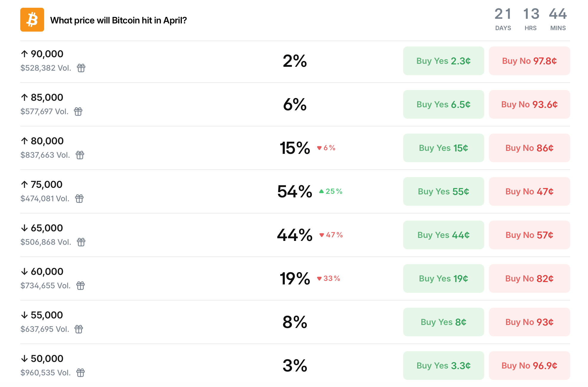The width and height of the screenshot is (588, 387).
Task: Click Buy No 93.6¢ for 85,000
Action: (x=529, y=104)
